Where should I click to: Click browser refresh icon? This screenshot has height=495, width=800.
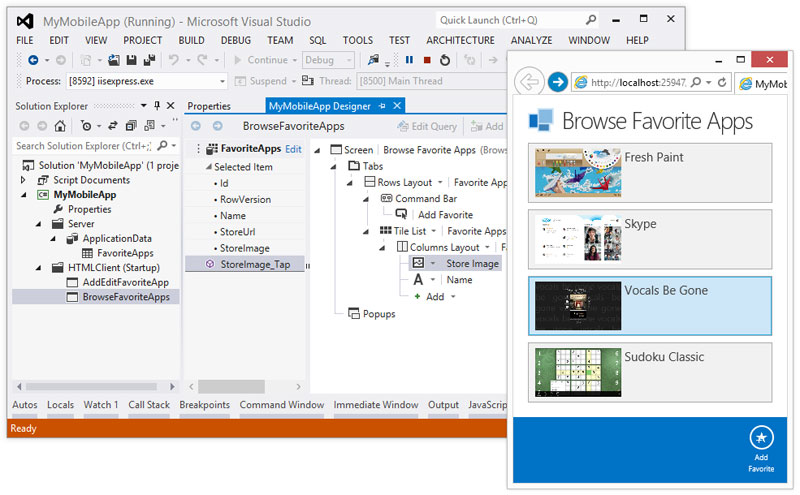click(722, 82)
